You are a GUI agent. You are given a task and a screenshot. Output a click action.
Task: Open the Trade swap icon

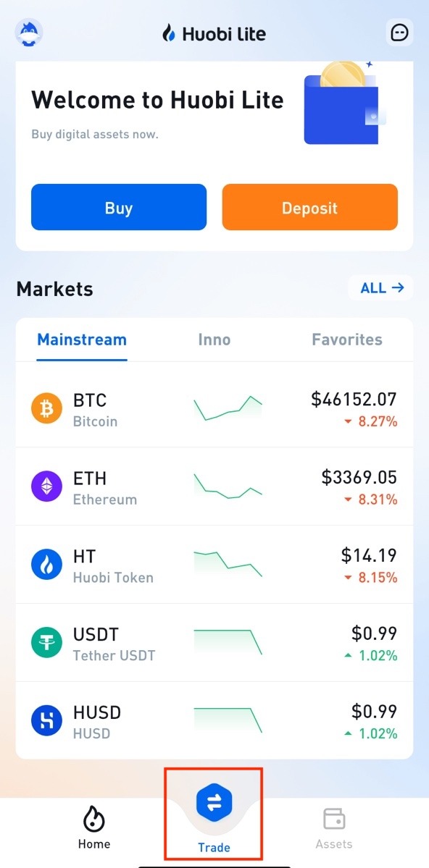click(214, 804)
